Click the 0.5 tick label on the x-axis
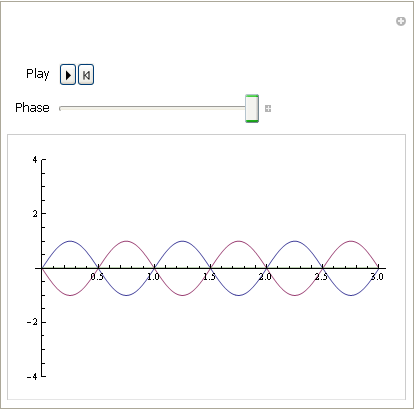 coord(97,277)
